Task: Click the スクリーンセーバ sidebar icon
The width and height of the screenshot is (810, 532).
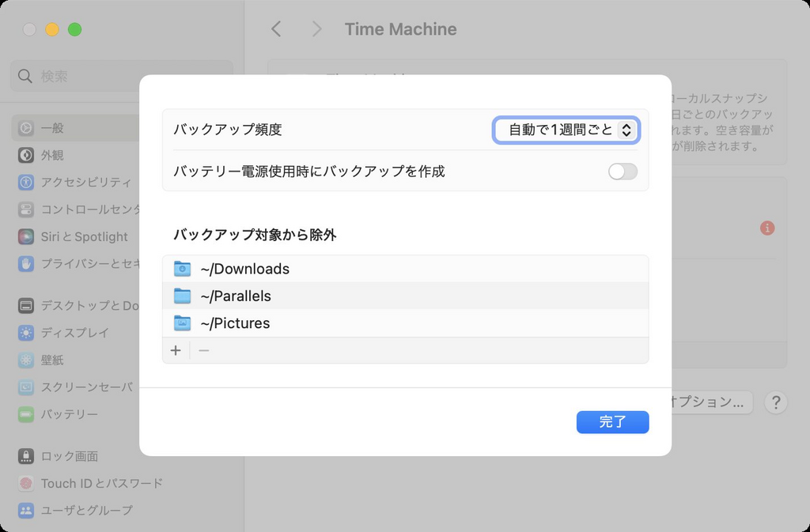Action: coord(26,387)
